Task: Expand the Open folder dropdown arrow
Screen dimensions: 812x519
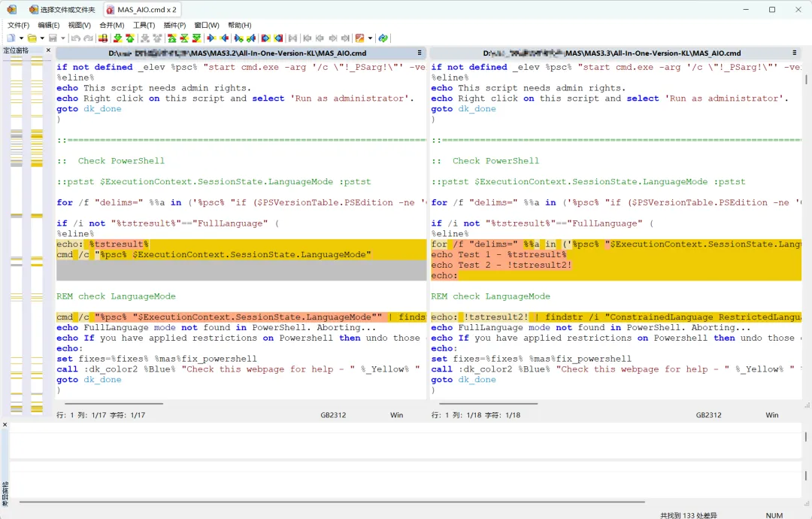Action: pyautogui.click(x=42, y=38)
